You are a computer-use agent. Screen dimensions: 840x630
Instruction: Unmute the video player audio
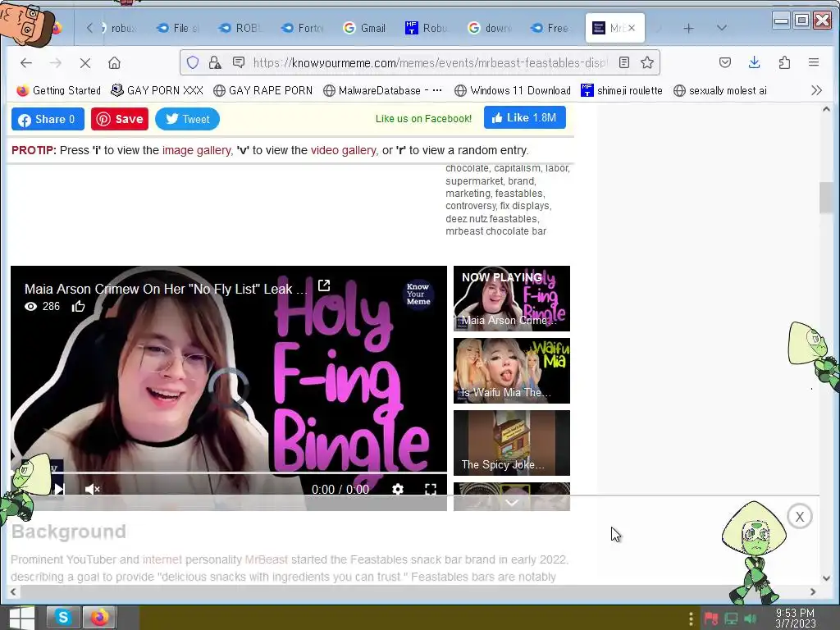(92, 489)
